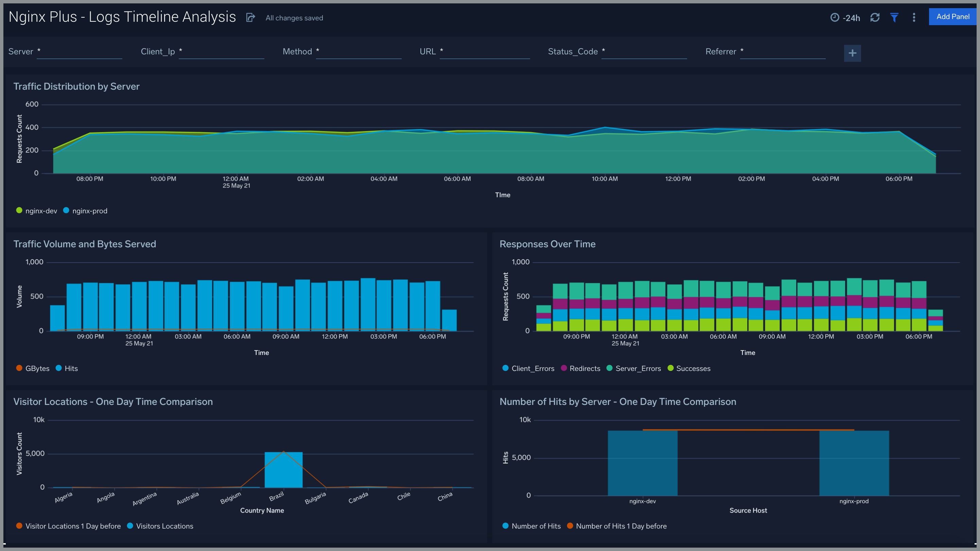Click the share dashboard icon beside title

coord(250,17)
